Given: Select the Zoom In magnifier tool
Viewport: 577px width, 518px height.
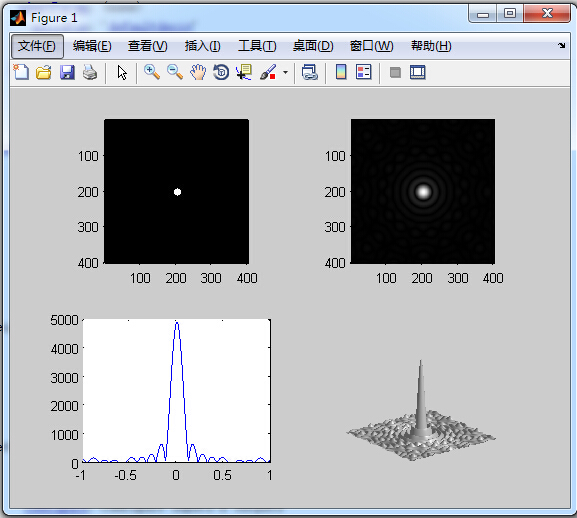Looking at the screenshot, I should [152, 72].
